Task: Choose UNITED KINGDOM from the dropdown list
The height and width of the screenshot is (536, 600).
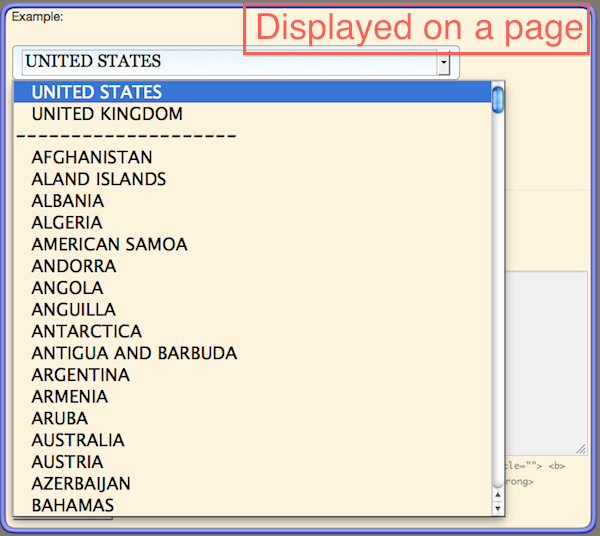Action: point(253,114)
